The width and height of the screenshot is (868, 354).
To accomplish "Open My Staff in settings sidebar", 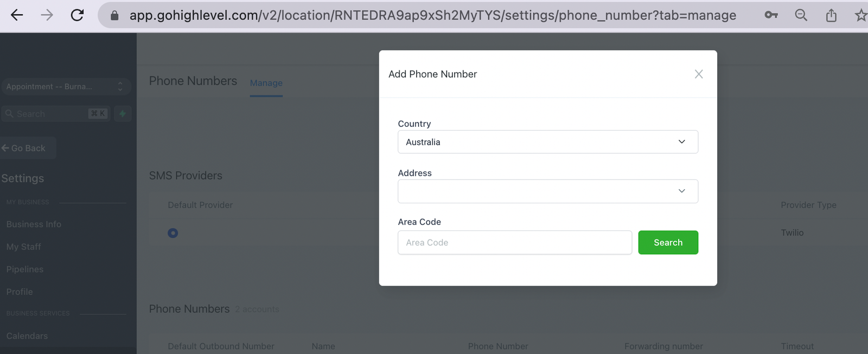I will point(24,247).
